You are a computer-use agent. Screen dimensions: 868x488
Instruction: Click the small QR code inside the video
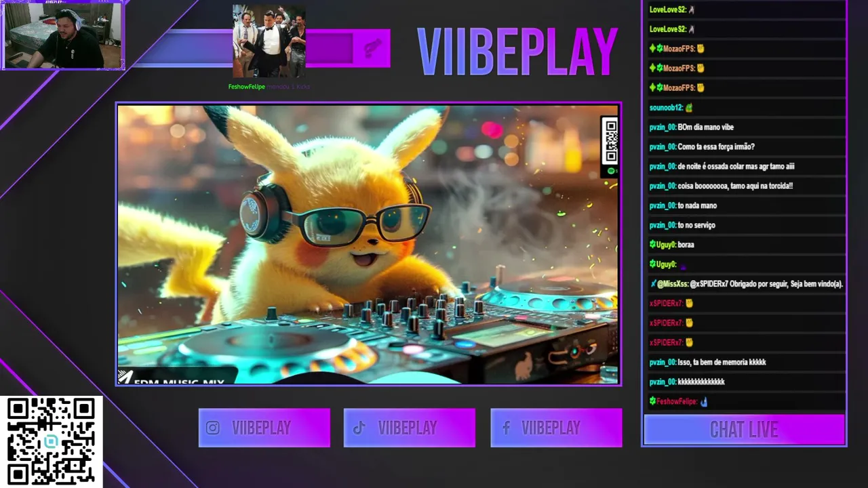pyautogui.click(x=610, y=141)
